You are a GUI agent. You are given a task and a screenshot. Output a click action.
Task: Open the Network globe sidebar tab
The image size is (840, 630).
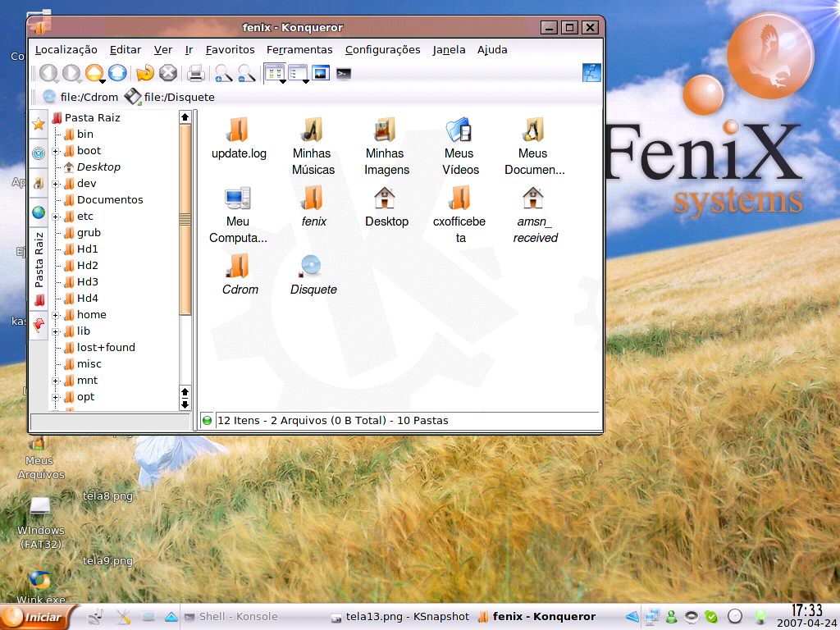[x=39, y=212]
